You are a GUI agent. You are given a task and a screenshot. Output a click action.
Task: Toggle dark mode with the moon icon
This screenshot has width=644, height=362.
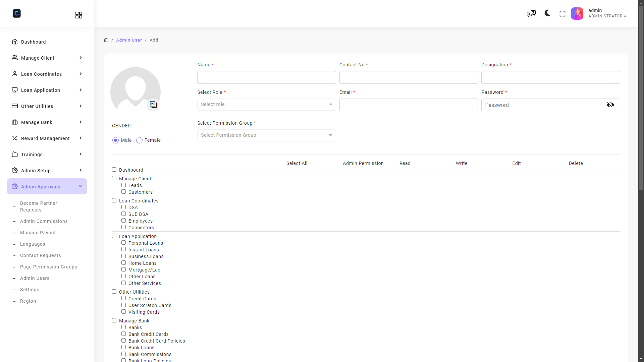point(547,13)
